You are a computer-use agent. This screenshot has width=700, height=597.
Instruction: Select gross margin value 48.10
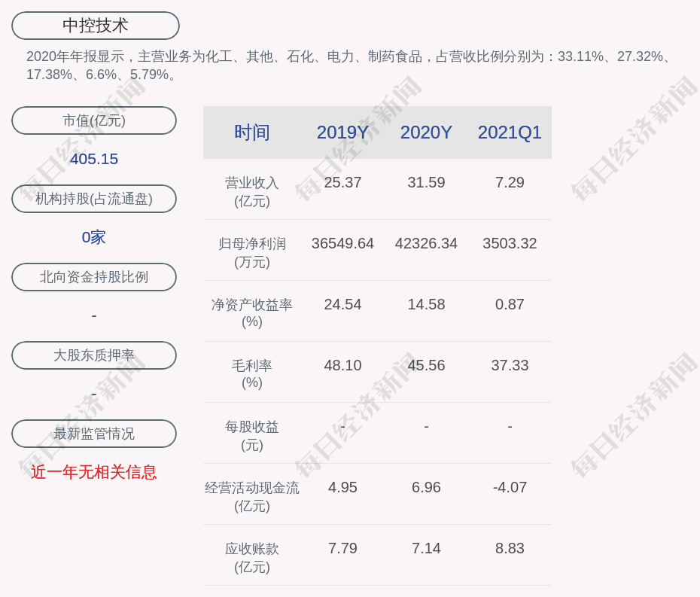(x=343, y=365)
